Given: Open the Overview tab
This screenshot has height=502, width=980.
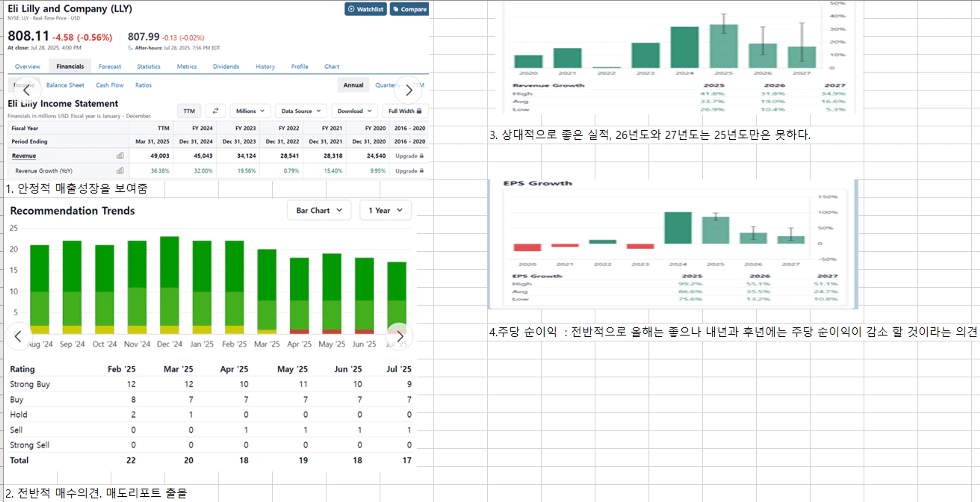Looking at the screenshot, I should [27, 66].
